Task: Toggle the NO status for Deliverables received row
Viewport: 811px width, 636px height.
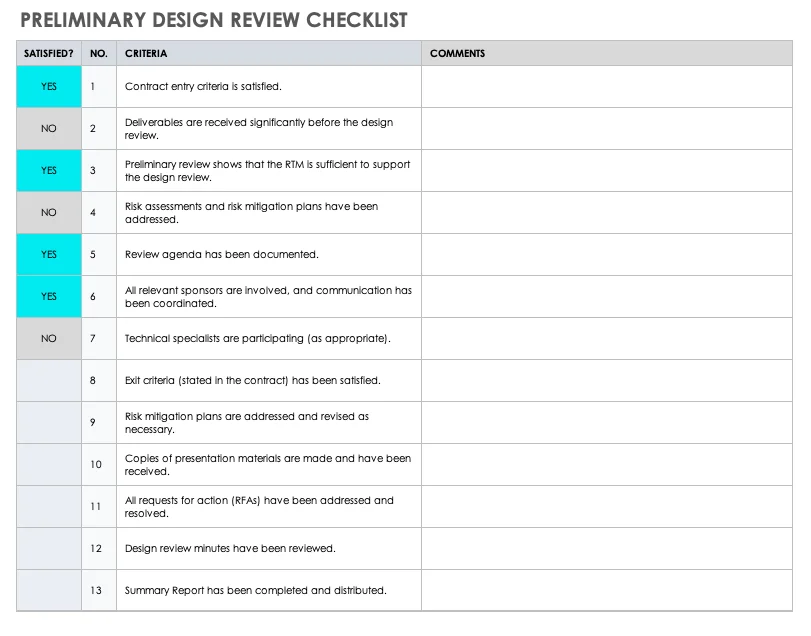Action: click(x=48, y=128)
